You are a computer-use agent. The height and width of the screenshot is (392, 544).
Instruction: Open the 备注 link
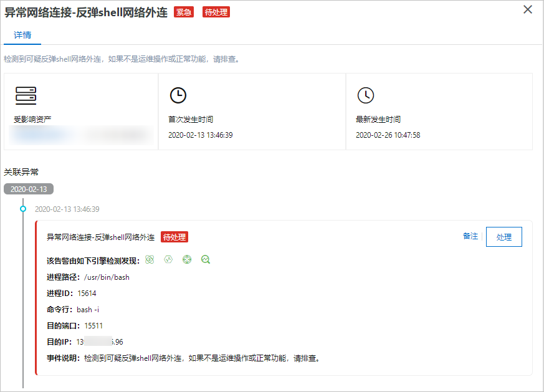coord(470,236)
